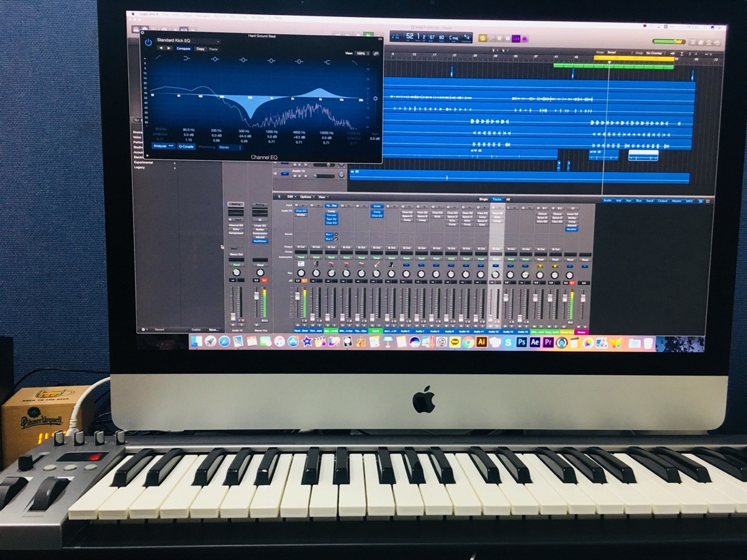Toggle the Audio channel filter in the mixer
The height and width of the screenshot is (560, 747).
608,201
